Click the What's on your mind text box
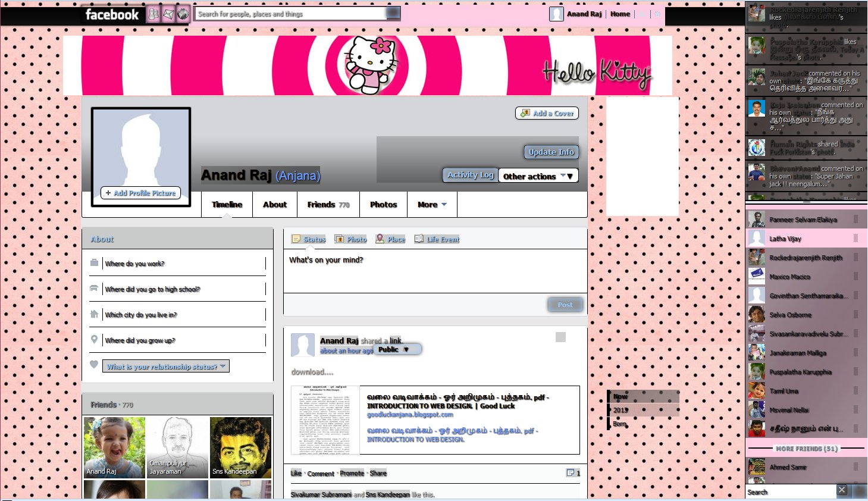This screenshot has width=868, height=501. [435, 271]
